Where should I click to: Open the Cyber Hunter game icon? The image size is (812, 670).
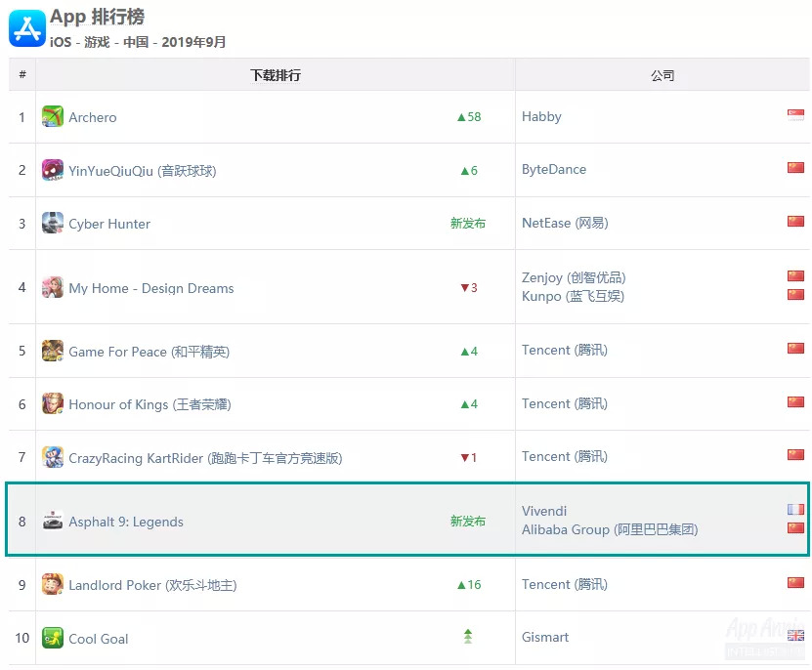click(x=53, y=223)
